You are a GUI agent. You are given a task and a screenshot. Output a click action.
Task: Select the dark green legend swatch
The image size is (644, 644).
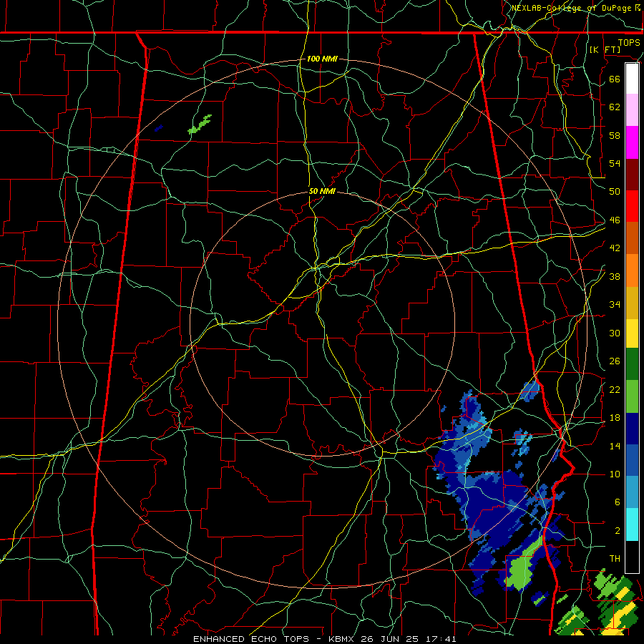coord(632,364)
